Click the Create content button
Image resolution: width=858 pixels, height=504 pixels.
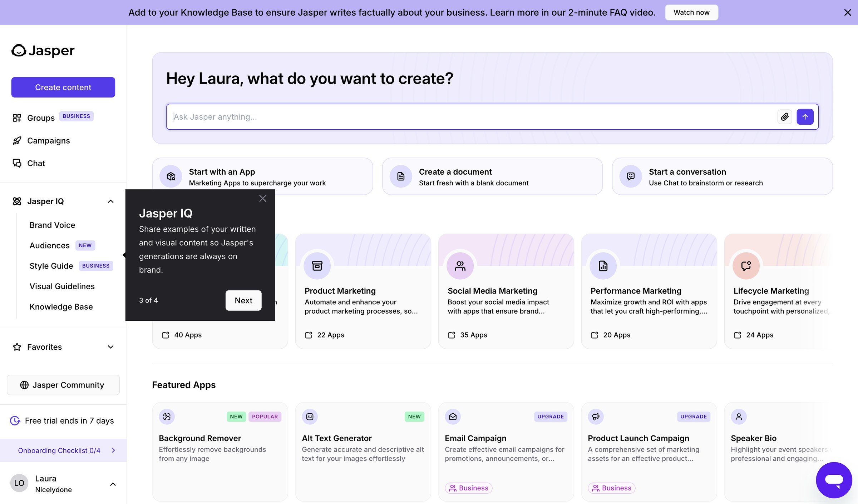[x=63, y=87]
